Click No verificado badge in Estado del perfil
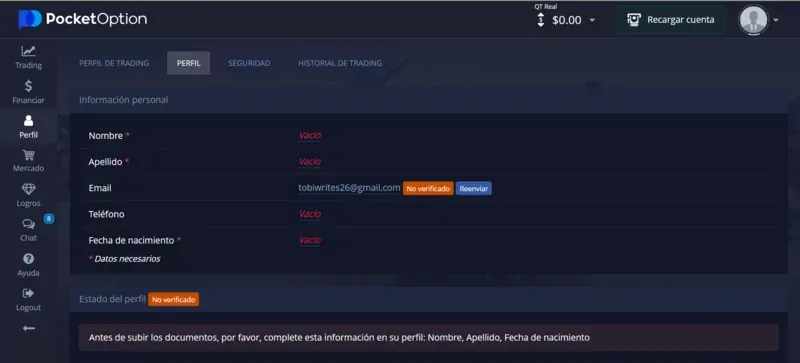This screenshot has height=363, width=800. point(173,300)
